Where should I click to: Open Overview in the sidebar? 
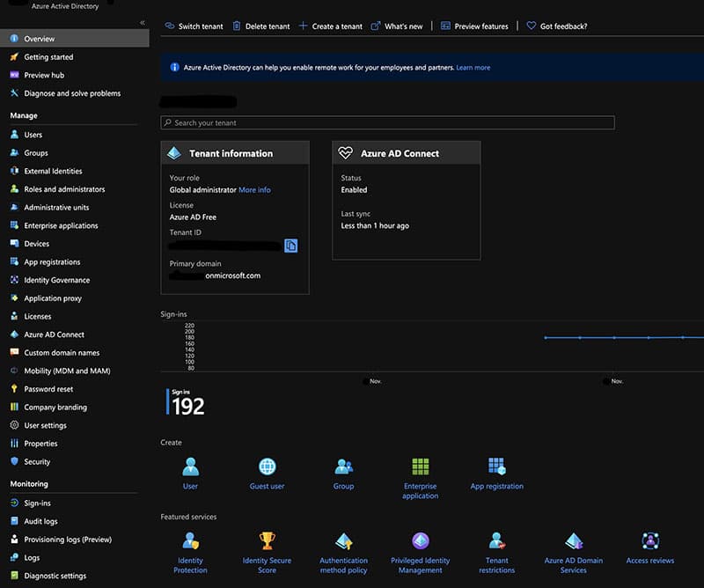point(75,39)
